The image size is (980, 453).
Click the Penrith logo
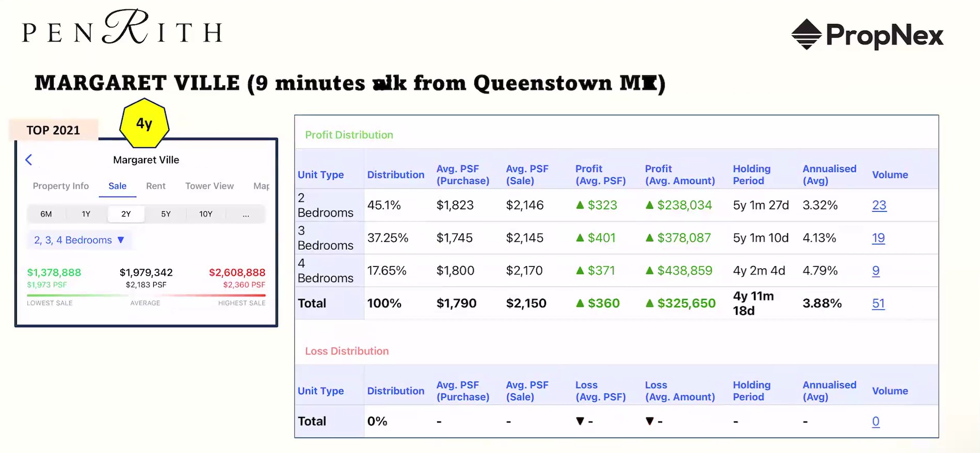[x=122, y=29]
